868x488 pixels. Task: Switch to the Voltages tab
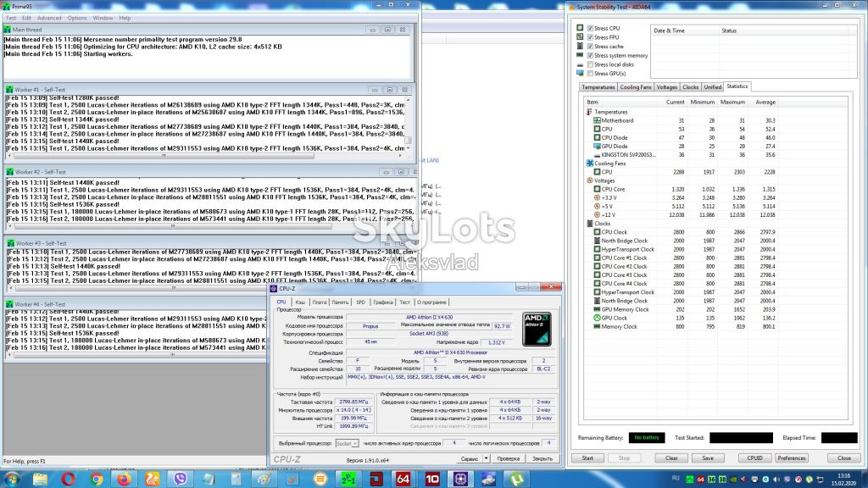point(666,87)
